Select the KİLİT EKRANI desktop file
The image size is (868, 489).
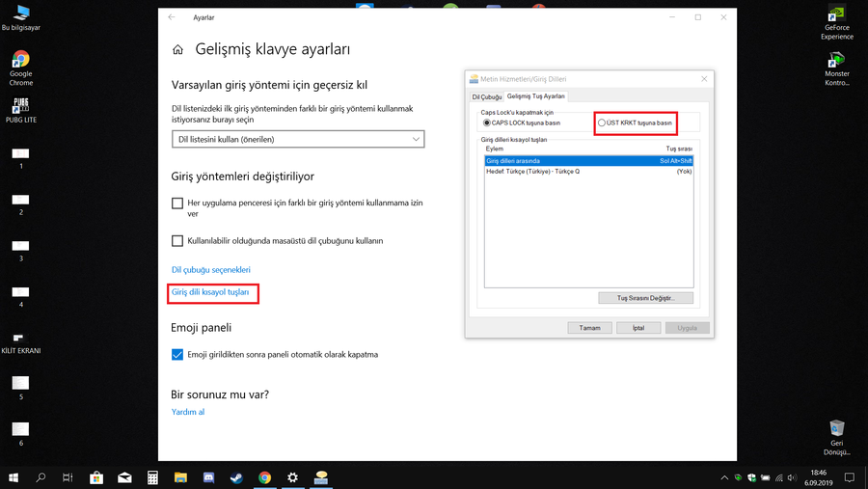click(21, 342)
